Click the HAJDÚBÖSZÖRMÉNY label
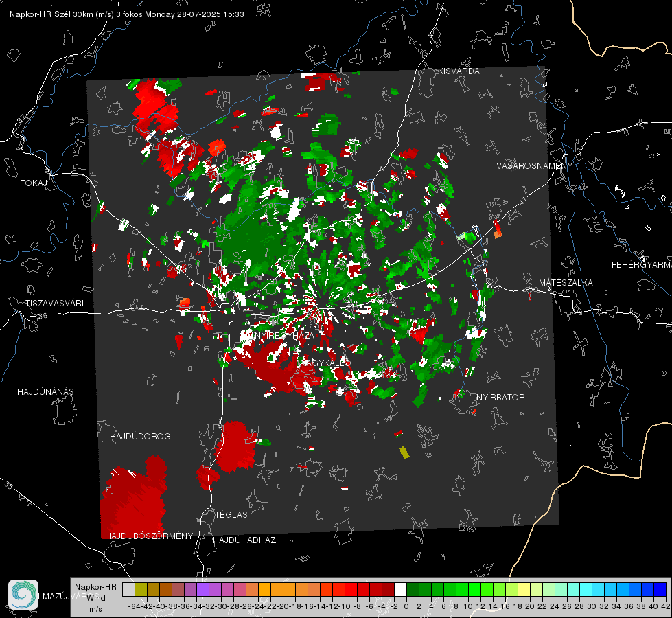This screenshot has width=672, height=618. (149, 536)
